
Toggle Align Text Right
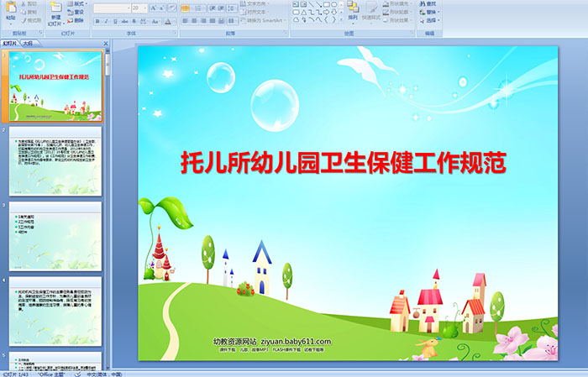[203, 21]
